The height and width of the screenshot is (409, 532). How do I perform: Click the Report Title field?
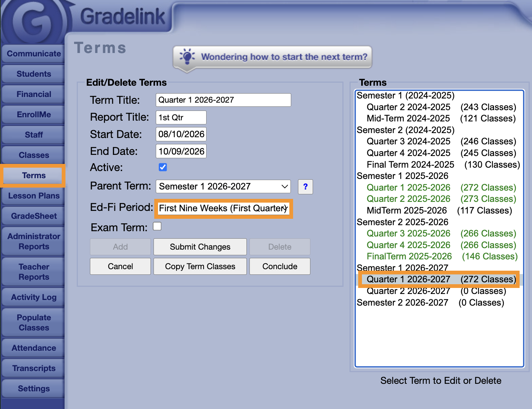(x=181, y=117)
